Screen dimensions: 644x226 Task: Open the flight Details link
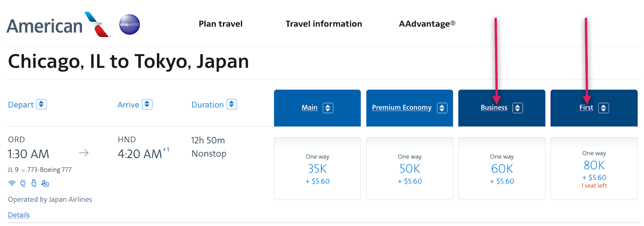pyautogui.click(x=19, y=215)
